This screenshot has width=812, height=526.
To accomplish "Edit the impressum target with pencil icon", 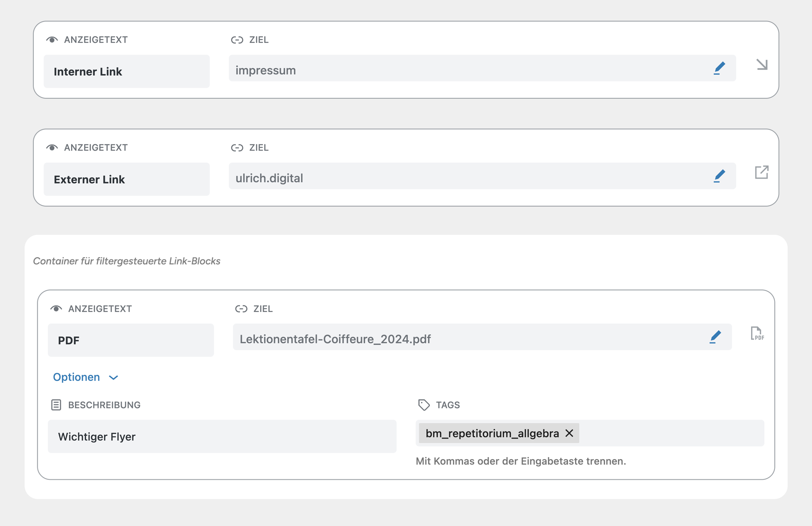I will click(719, 68).
